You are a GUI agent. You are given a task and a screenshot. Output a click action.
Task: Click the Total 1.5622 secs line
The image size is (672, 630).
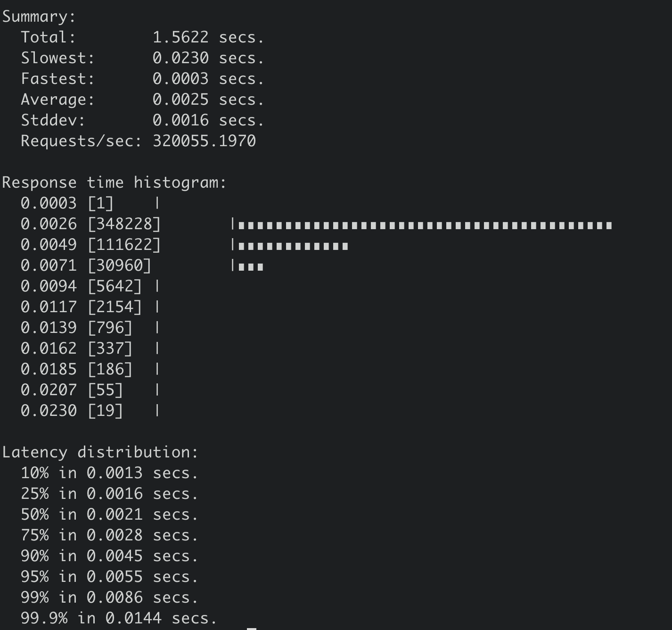coord(142,37)
